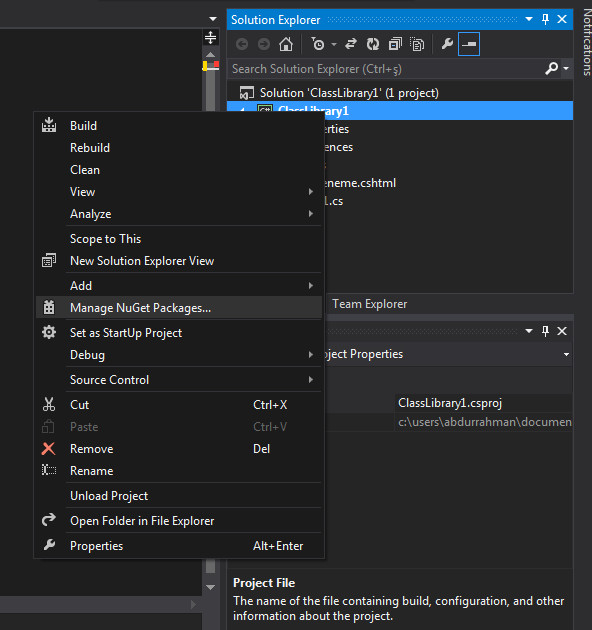Choose Clean from the context menu
Viewport: 592px width, 630px height.
click(179, 170)
